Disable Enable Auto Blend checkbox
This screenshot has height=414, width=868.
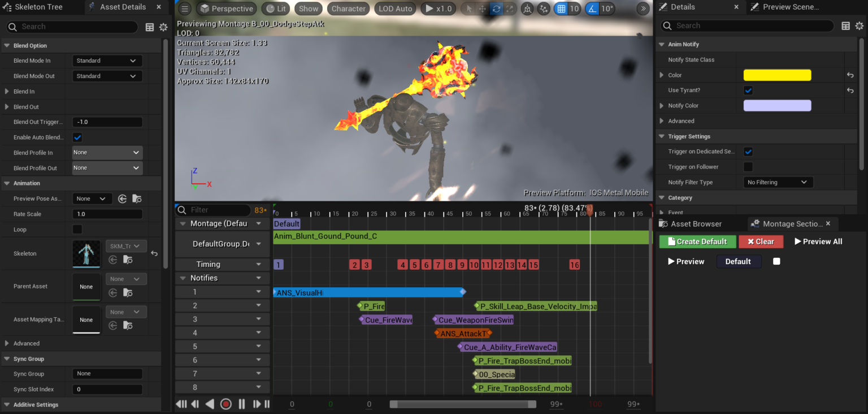[x=77, y=137]
